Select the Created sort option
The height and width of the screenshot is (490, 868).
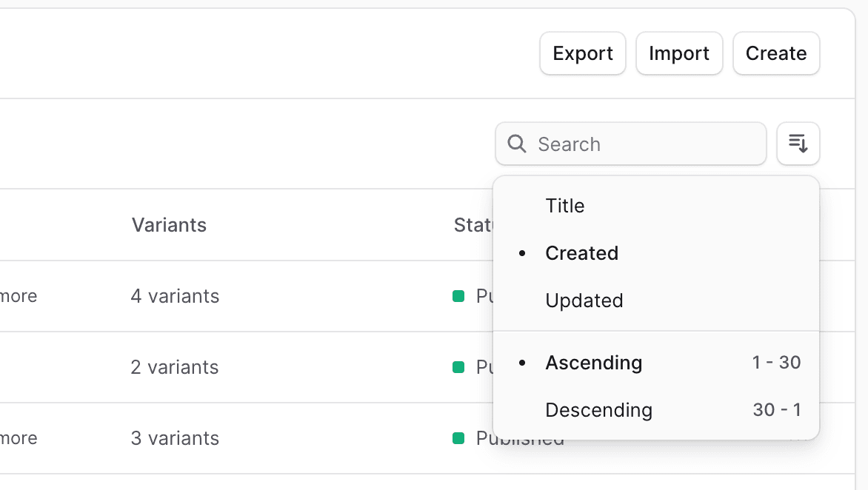(581, 253)
